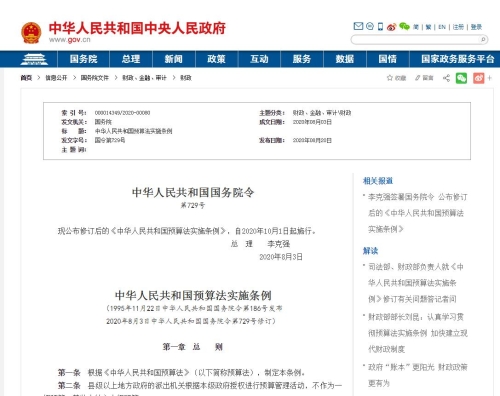Switch to English EN version
Viewport: 500px width, 396px height.
point(442,27)
